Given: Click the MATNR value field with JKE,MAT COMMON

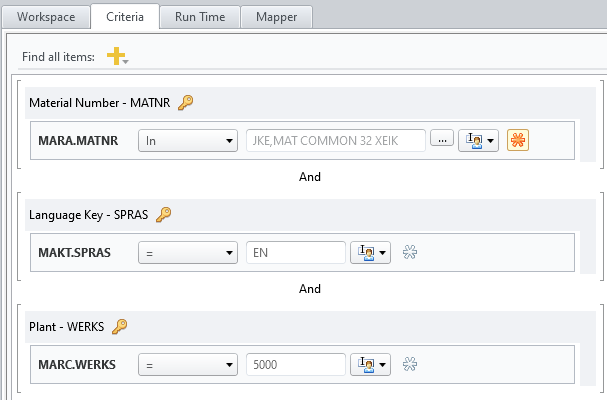Looking at the screenshot, I should (x=336, y=141).
